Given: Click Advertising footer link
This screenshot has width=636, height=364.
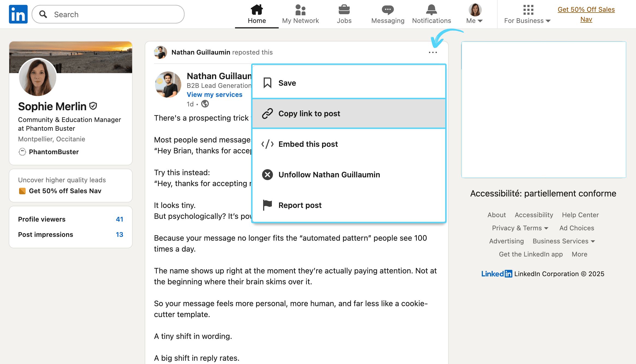Looking at the screenshot, I should tap(506, 241).
